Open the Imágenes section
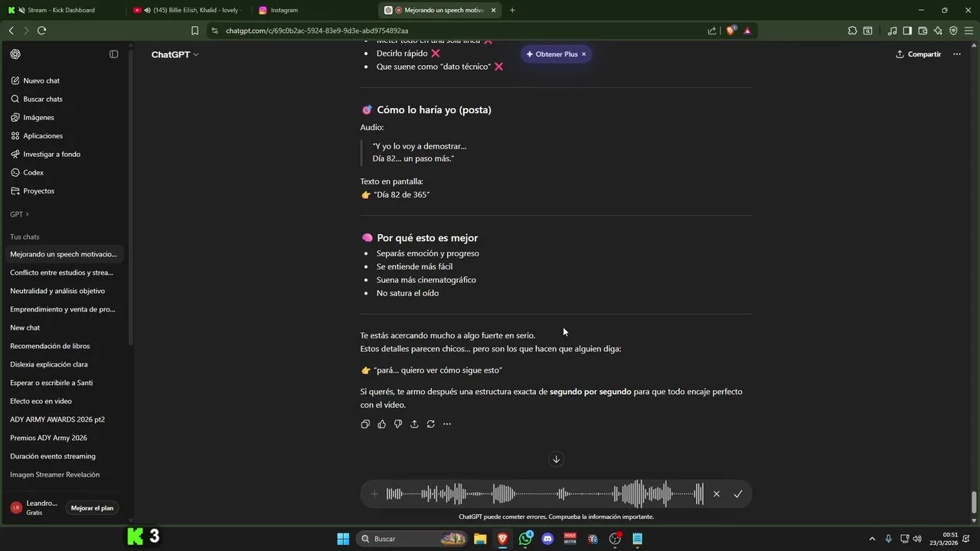 [x=64, y=117]
